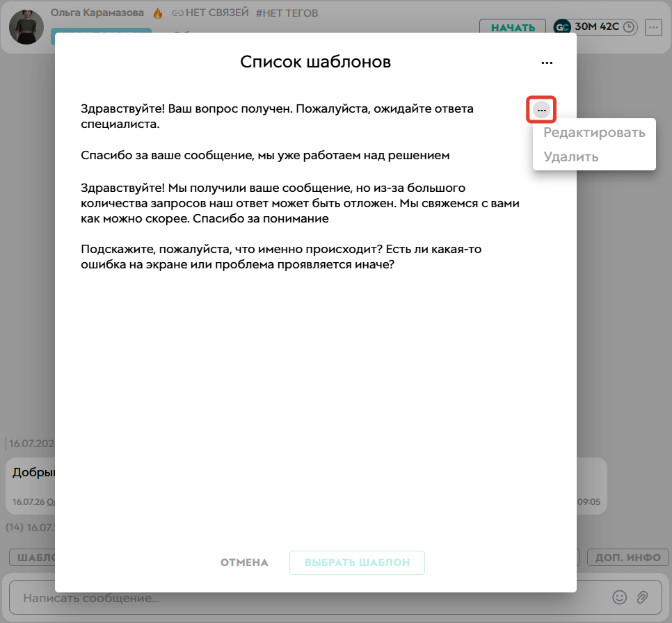
Task: Select the template starting "Подскажите, пожалуйста"
Action: coord(281,257)
